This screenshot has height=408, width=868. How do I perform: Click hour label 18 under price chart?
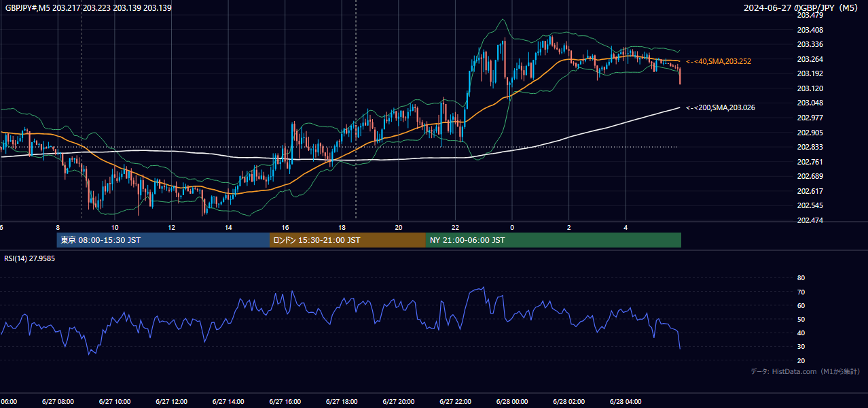pos(342,228)
